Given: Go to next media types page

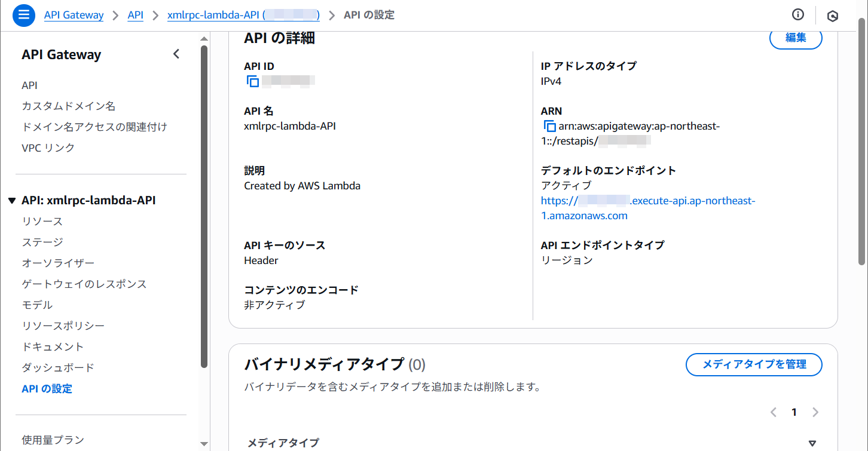Looking at the screenshot, I should [815, 412].
